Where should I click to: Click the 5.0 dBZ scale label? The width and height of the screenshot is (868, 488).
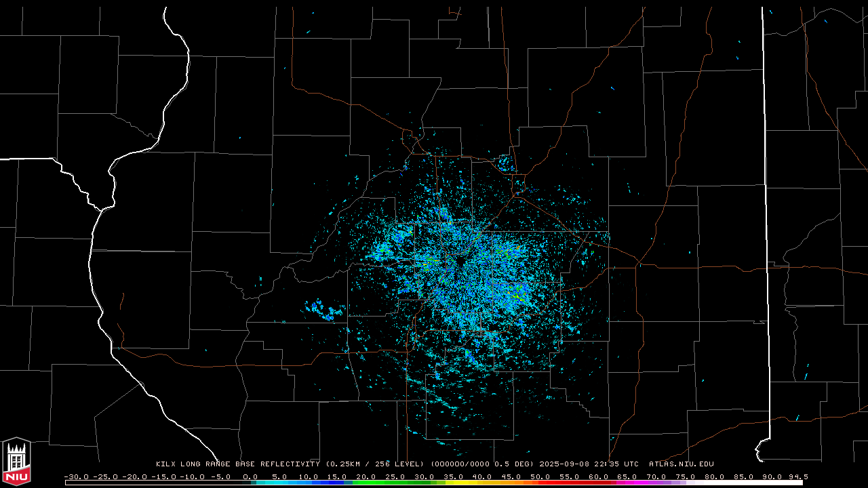coord(279,476)
